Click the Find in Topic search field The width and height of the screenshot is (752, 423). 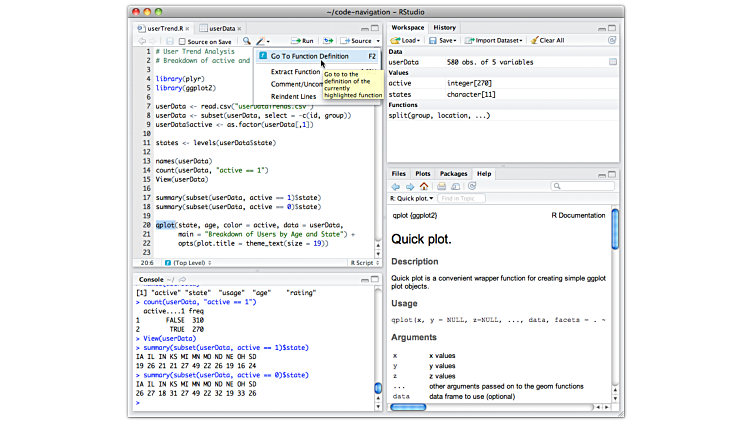point(461,199)
